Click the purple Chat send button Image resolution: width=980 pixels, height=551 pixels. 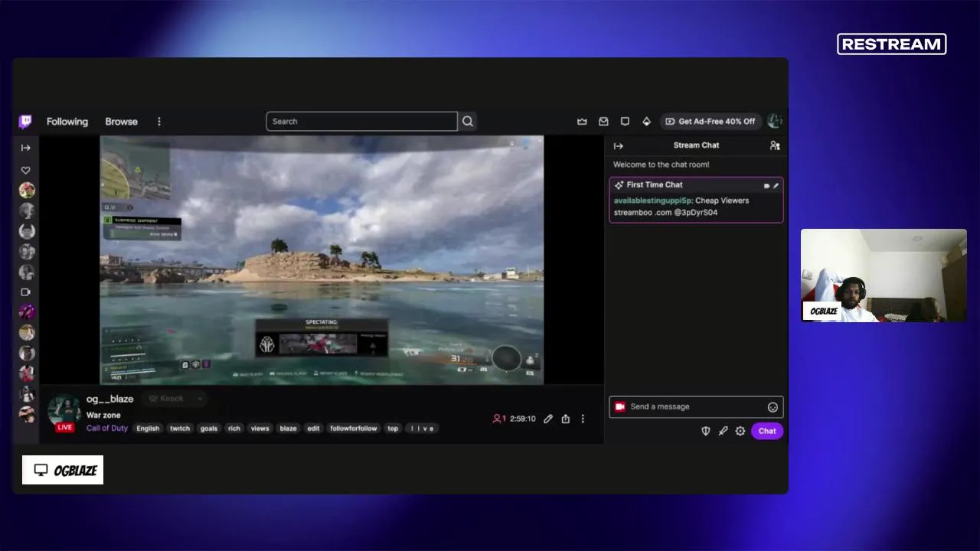click(x=767, y=431)
